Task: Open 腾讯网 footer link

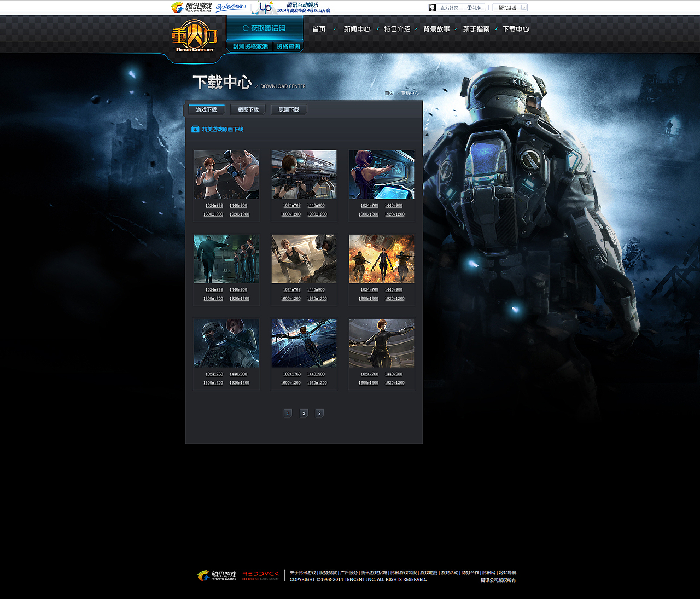Action: [x=489, y=573]
